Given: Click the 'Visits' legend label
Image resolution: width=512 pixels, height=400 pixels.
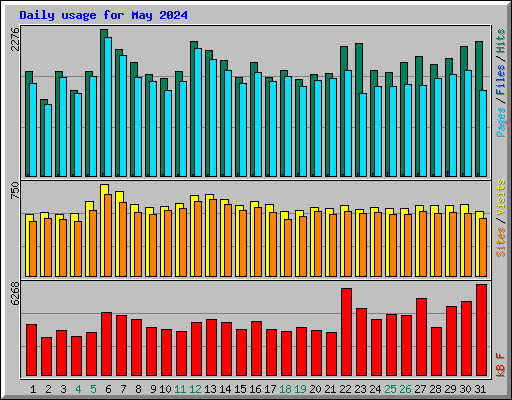Looking at the screenshot, I should [501, 197].
